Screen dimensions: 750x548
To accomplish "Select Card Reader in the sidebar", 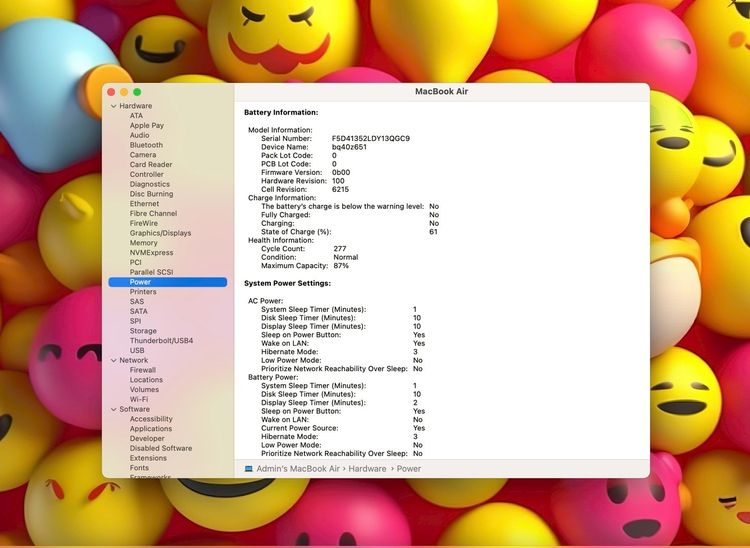I will [x=151, y=164].
